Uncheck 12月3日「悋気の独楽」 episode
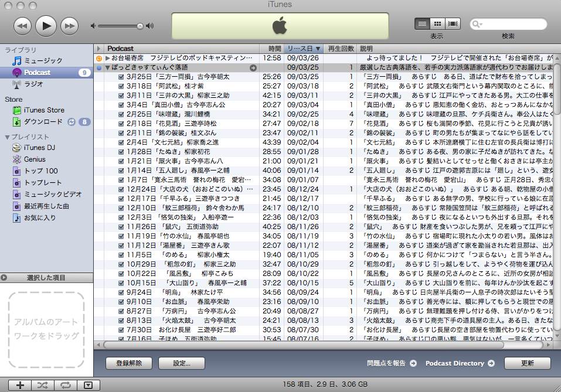561x392 pixels. [x=121, y=217]
